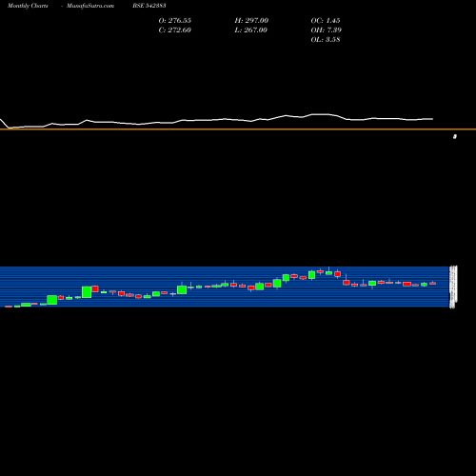Screen dimensions: 476x476
Task: Select the high value 'H: 297.00'
Action: click(x=251, y=21)
